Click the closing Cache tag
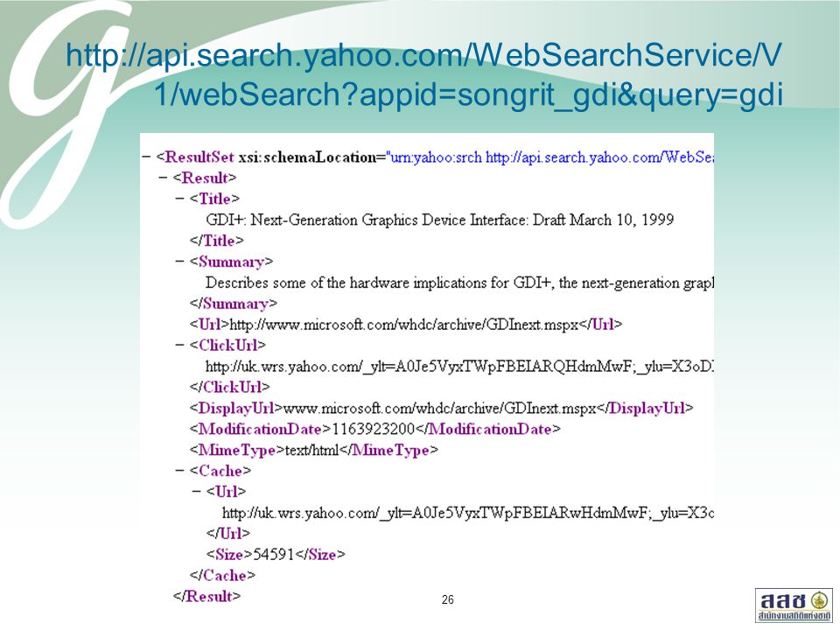 tap(221, 576)
